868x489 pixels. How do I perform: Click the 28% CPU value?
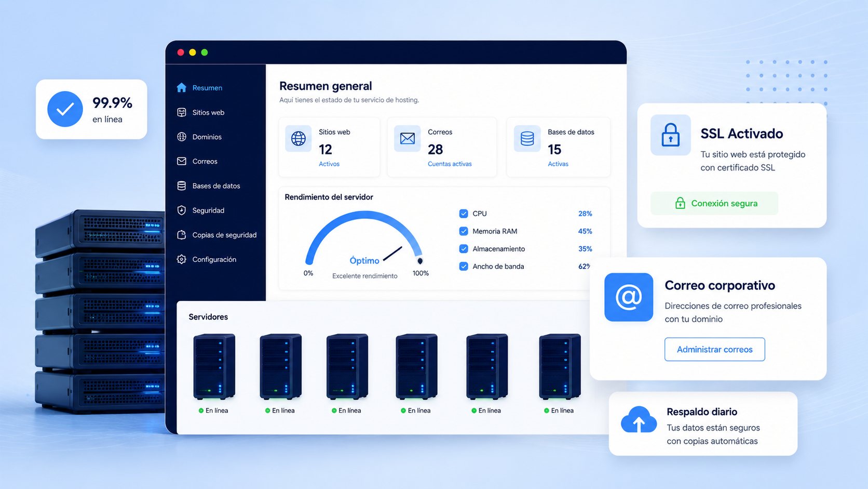pyautogui.click(x=585, y=214)
